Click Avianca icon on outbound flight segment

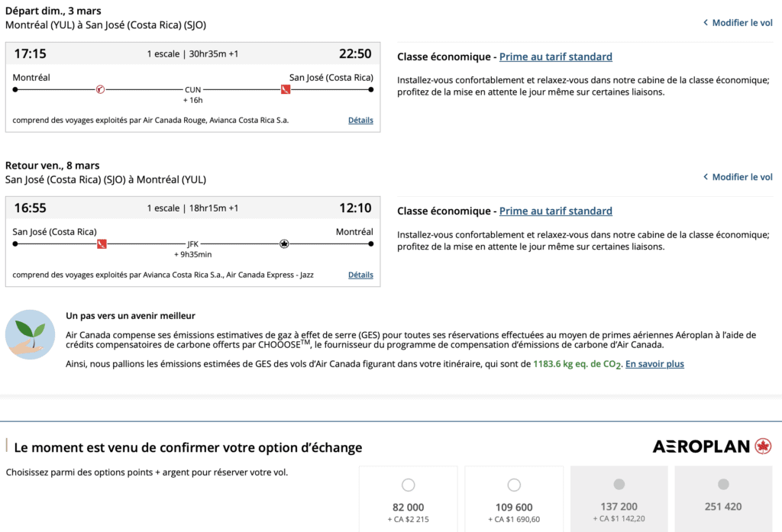[x=285, y=89]
